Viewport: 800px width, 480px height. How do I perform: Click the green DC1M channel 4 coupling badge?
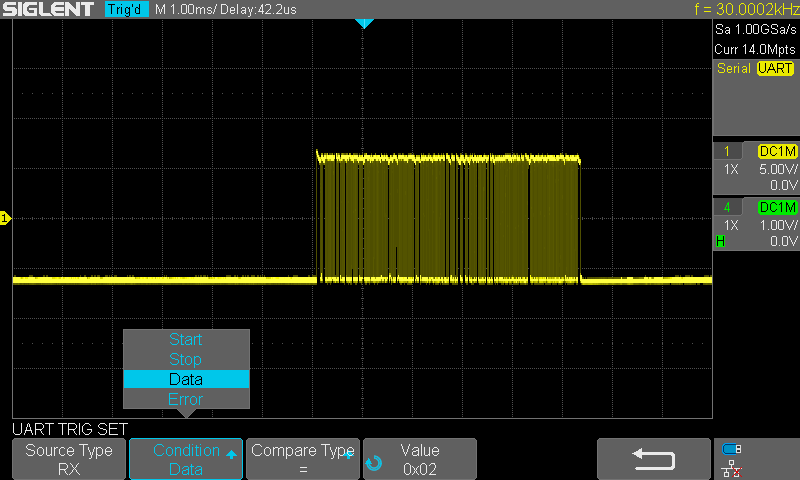[777, 207]
